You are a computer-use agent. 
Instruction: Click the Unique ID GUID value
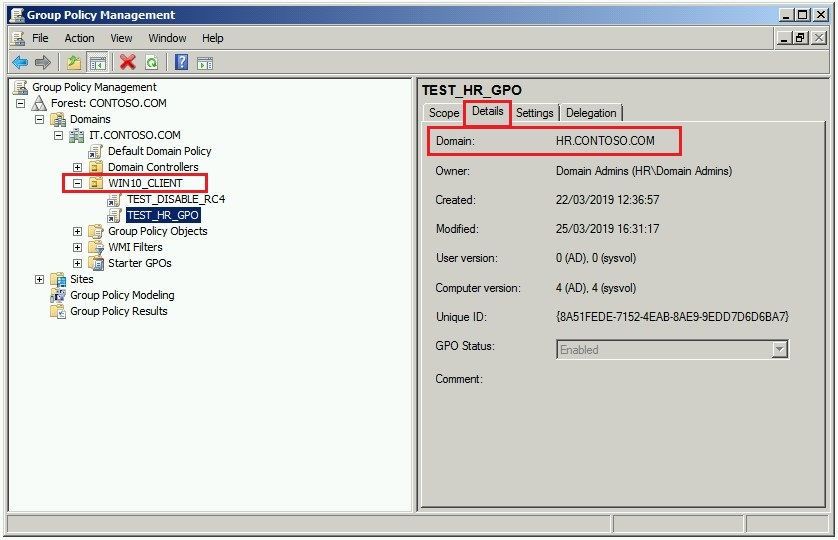672,317
